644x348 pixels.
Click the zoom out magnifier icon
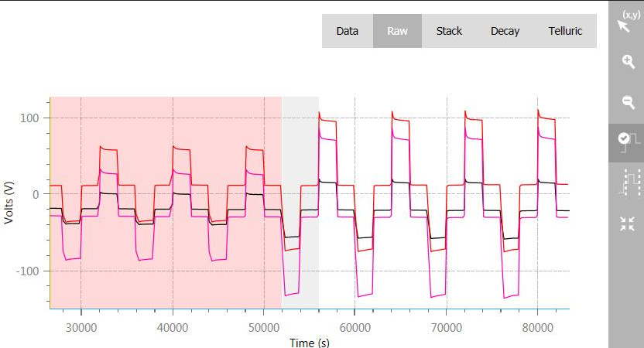pyautogui.click(x=625, y=103)
